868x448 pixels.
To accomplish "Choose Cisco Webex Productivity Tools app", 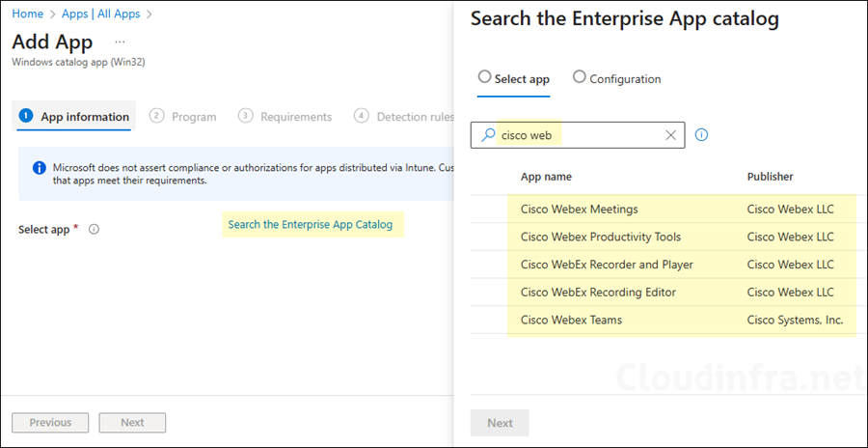I will pyautogui.click(x=600, y=237).
